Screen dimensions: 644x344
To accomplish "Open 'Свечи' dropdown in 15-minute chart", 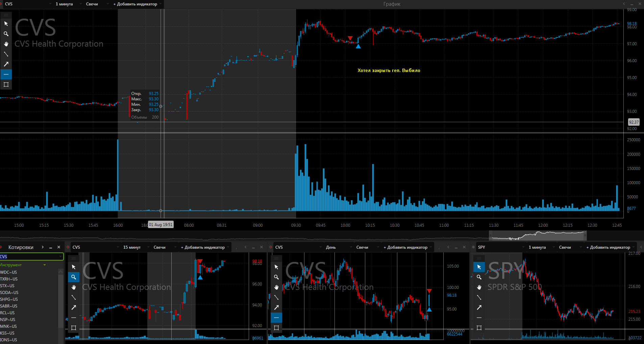I will click(x=165, y=247).
